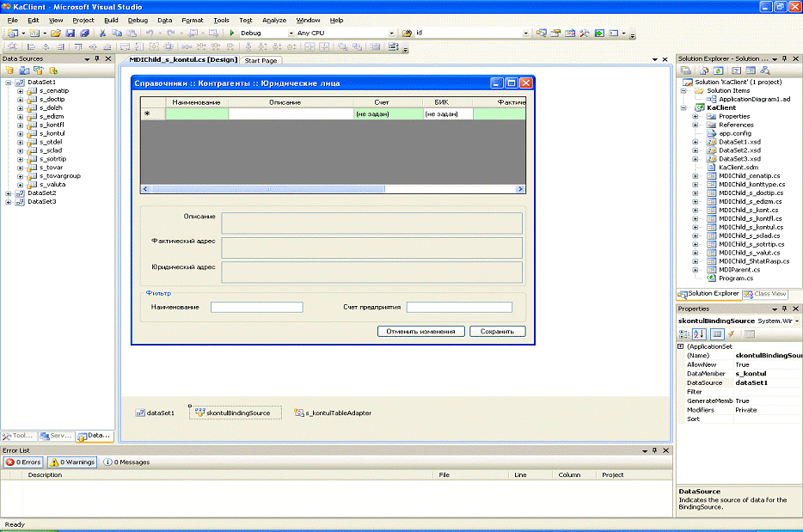Open the Build menu
The width and height of the screenshot is (803, 532).
[x=111, y=20]
